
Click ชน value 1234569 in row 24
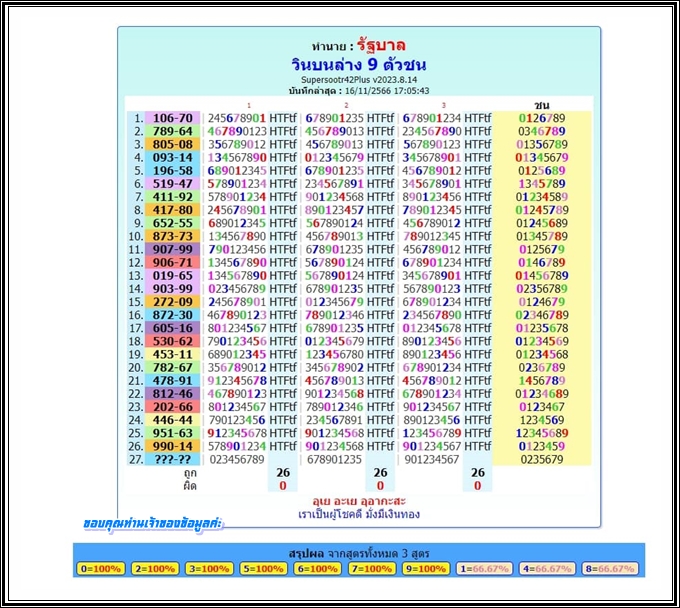pos(542,420)
